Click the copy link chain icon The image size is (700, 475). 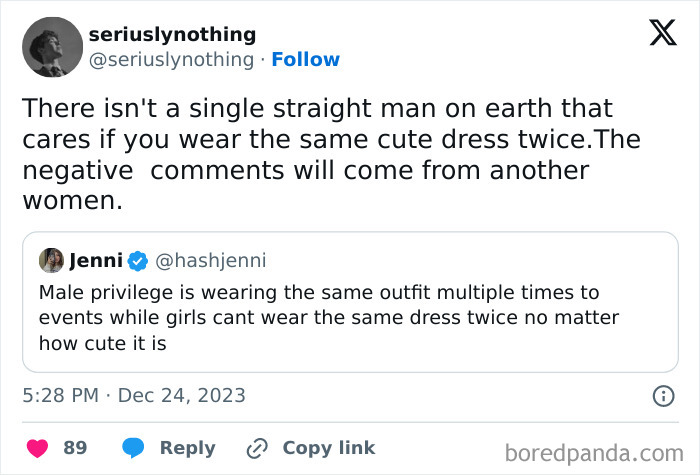[x=259, y=448]
